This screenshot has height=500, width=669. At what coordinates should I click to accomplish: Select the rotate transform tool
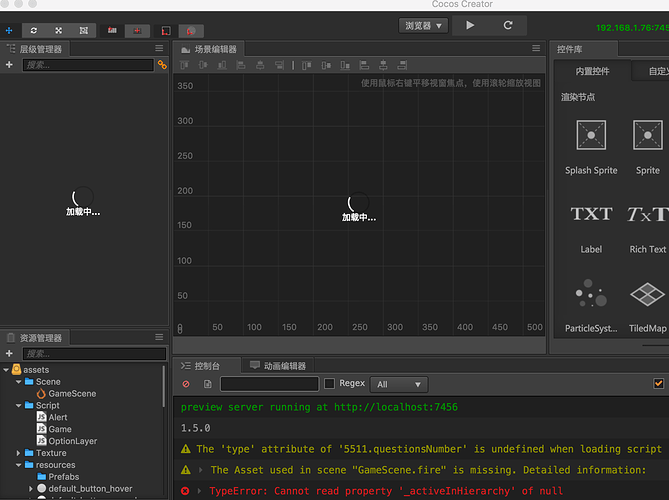tap(34, 30)
